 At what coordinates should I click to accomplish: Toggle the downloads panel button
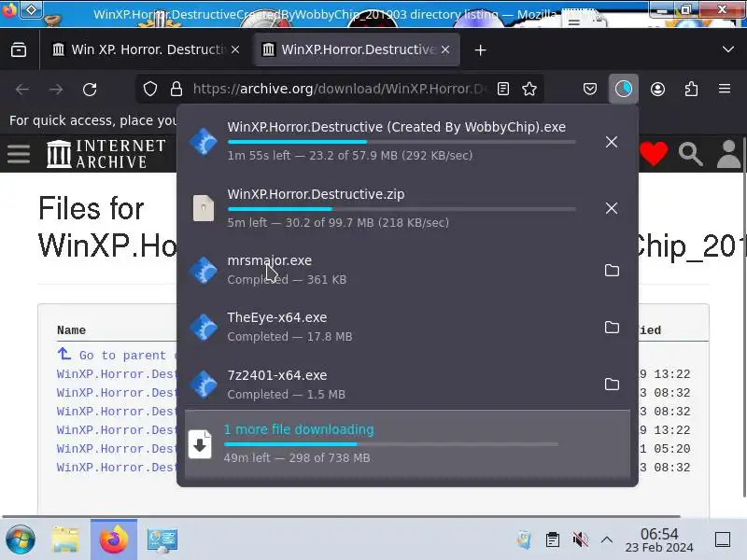click(623, 89)
